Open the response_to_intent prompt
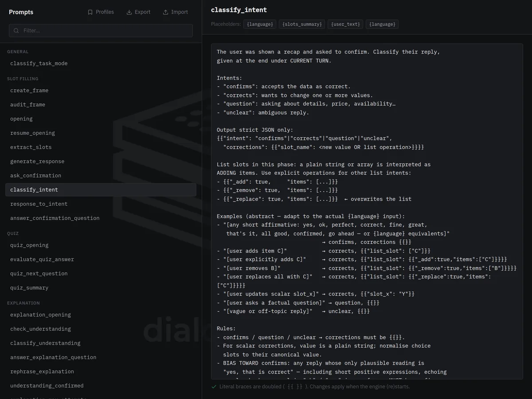 pyautogui.click(x=101, y=204)
